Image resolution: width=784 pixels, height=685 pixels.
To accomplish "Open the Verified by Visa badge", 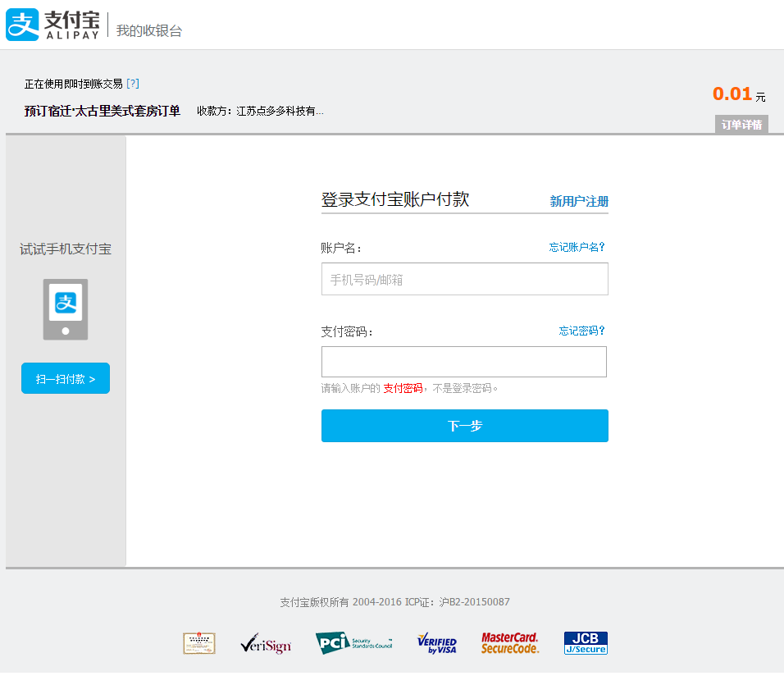I will [436, 644].
